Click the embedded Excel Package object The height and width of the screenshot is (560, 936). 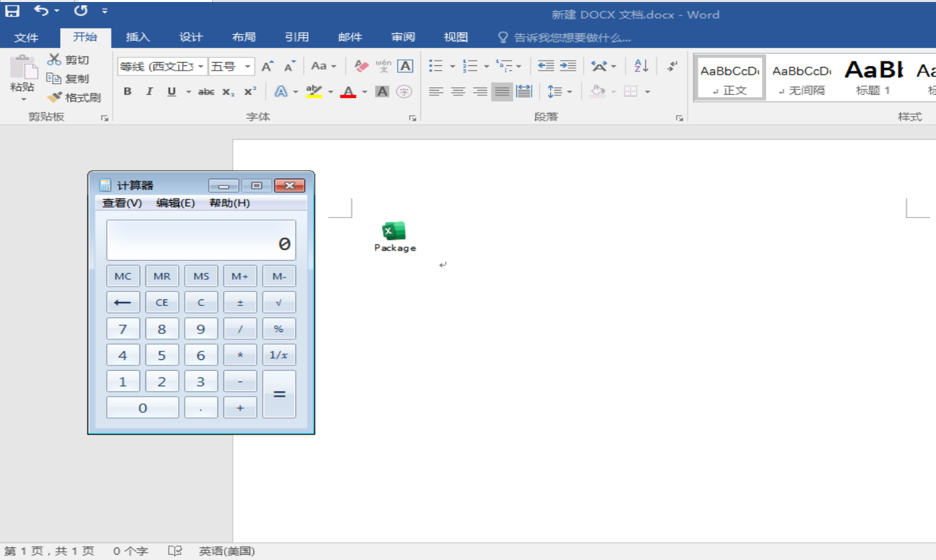pos(394,237)
